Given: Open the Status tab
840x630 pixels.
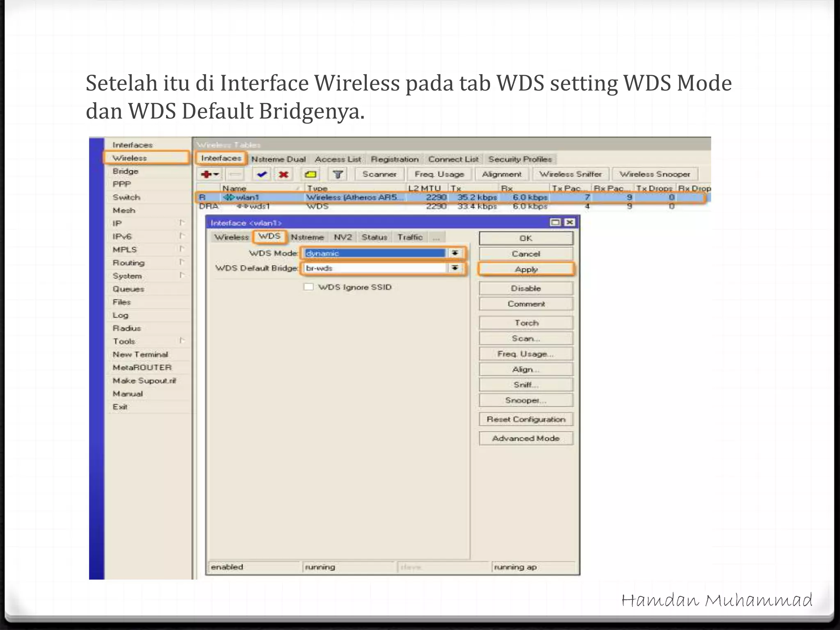Looking at the screenshot, I should (374, 237).
